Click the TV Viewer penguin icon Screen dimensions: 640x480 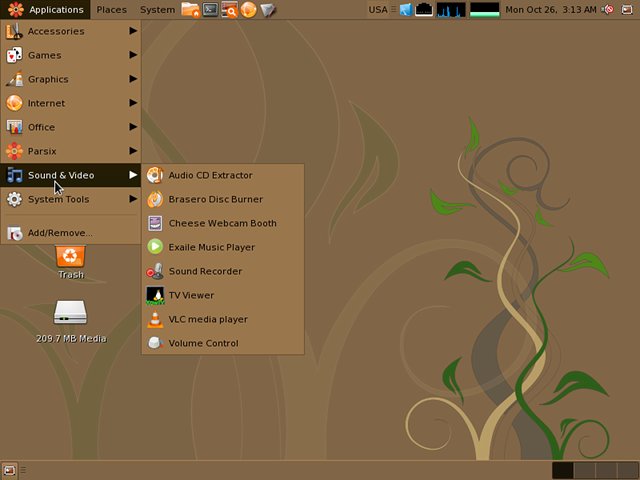point(155,295)
